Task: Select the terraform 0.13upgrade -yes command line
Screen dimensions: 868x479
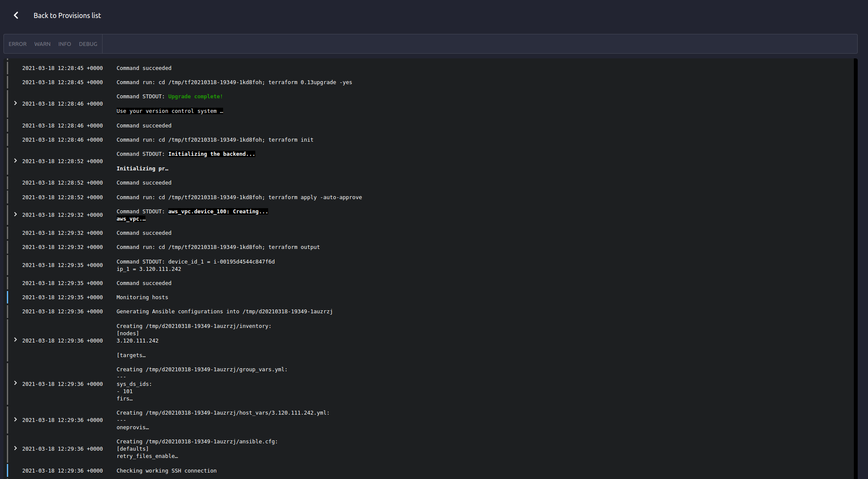Action: (234, 82)
